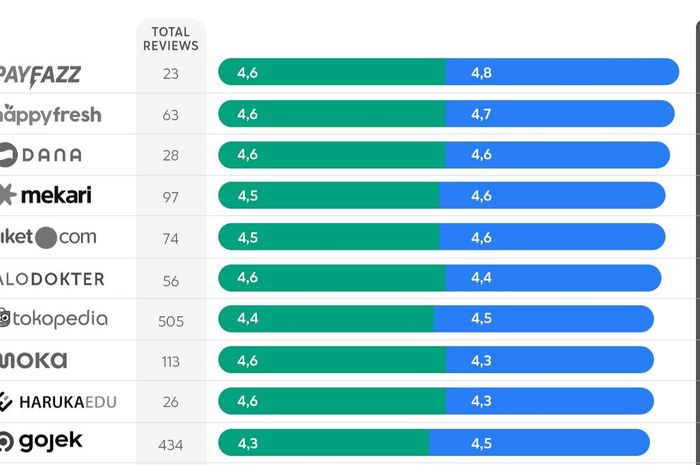Click the tiket.com logo
This screenshot has height=465, width=700.
coord(48,237)
